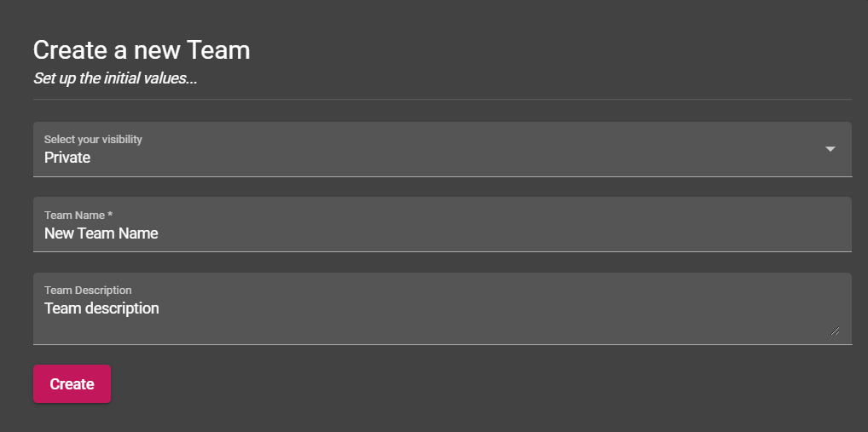Click the textarea resize handle icon
868x432 pixels.
[x=835, y=331]
